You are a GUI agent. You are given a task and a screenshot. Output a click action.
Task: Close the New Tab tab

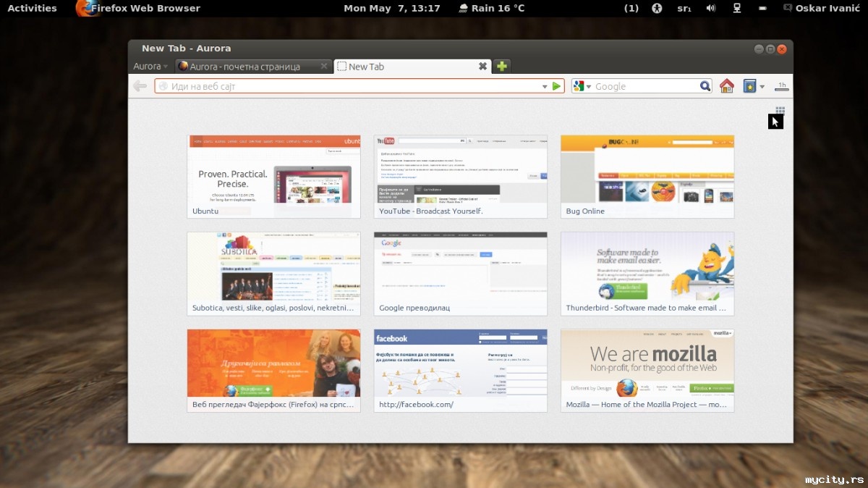coord(482,67)
